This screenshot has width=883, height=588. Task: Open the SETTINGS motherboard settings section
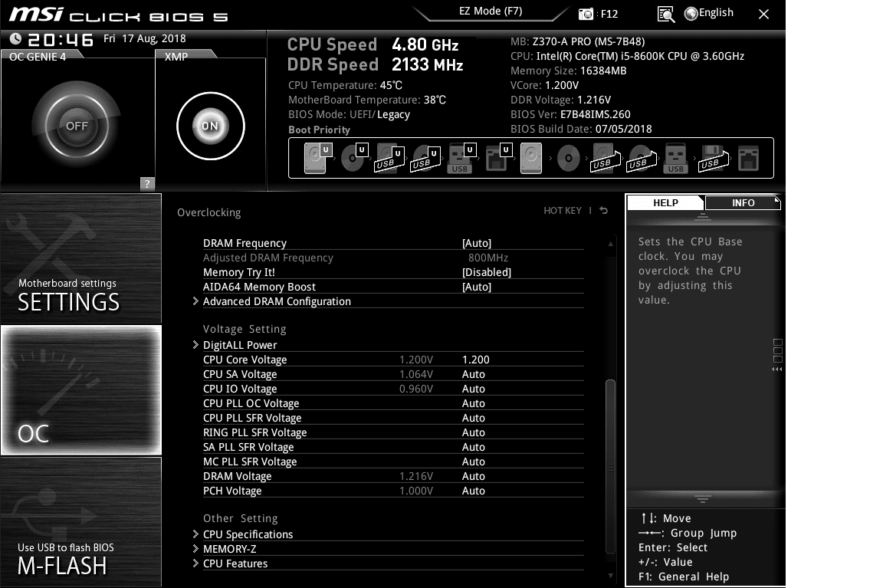click(81, 258)
